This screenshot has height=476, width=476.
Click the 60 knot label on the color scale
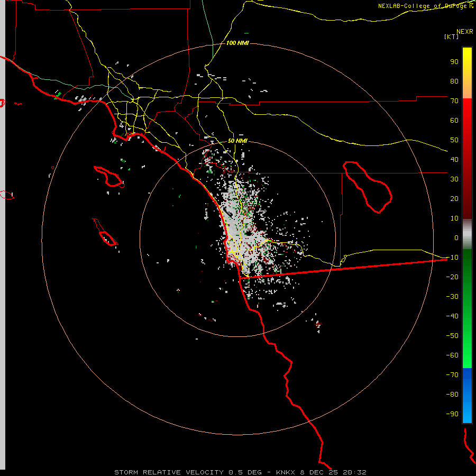pos(454,120)
